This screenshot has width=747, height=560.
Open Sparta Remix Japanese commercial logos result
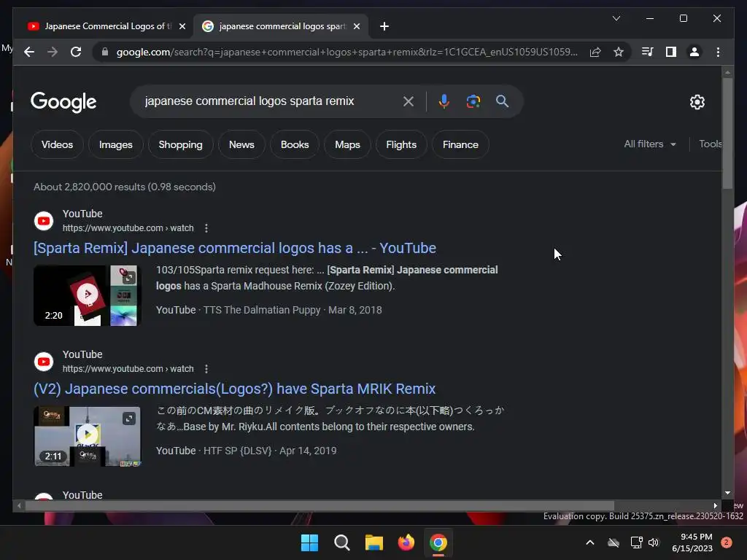235,248
